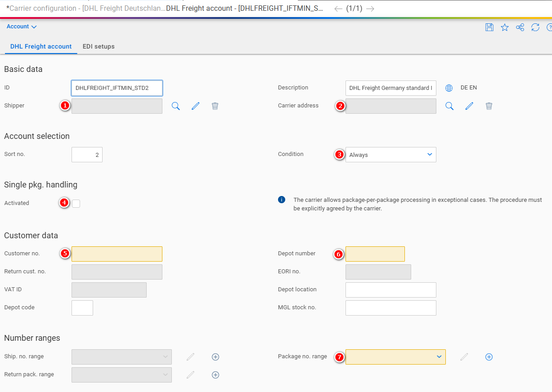Click the EORI no. field
The width and height of the screenshot is (552, 392).
[x=378, y=272]
